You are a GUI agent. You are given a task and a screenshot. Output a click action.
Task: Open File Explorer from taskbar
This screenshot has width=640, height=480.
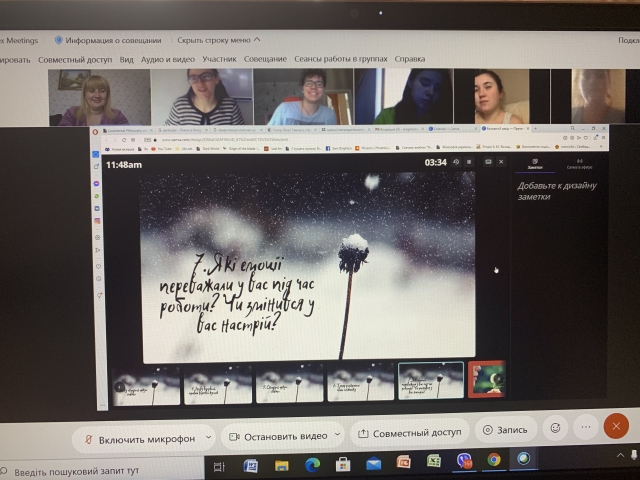(x=282, y=465)
